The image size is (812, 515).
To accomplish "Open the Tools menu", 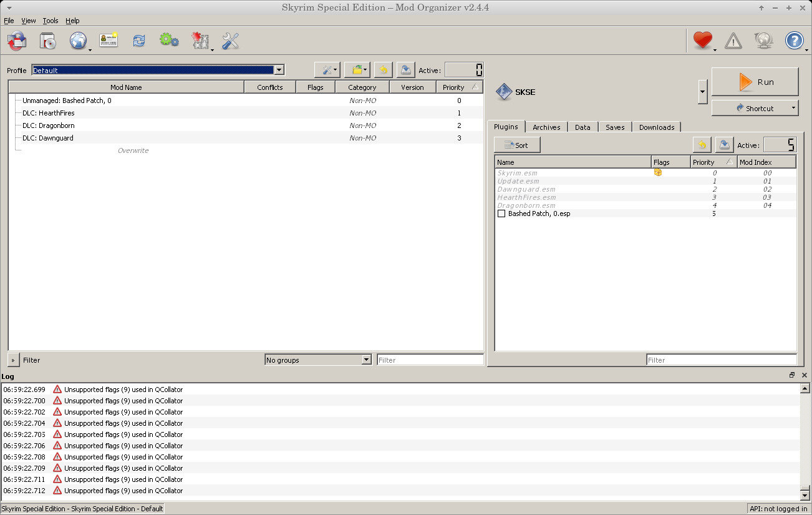I will 51,21.
